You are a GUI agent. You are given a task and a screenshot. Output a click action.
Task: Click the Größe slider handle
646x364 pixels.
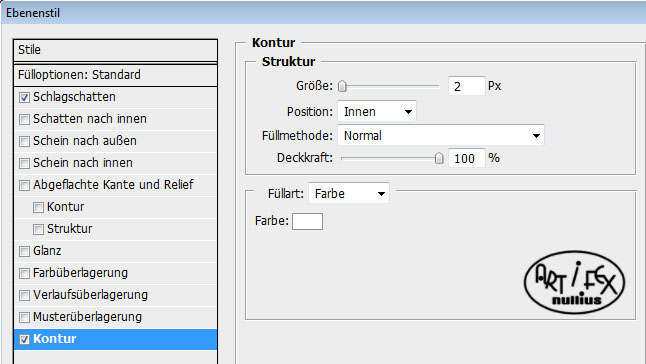[x=342, y=86]
